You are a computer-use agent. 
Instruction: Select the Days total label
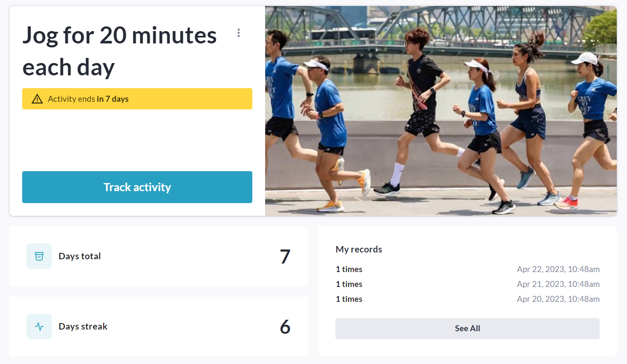click(x=80, y=256)
